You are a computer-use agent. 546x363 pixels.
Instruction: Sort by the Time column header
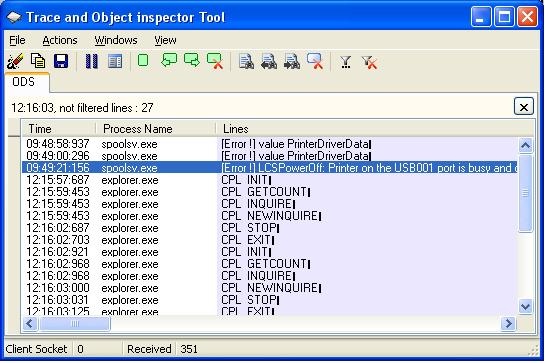coord(59,129)
